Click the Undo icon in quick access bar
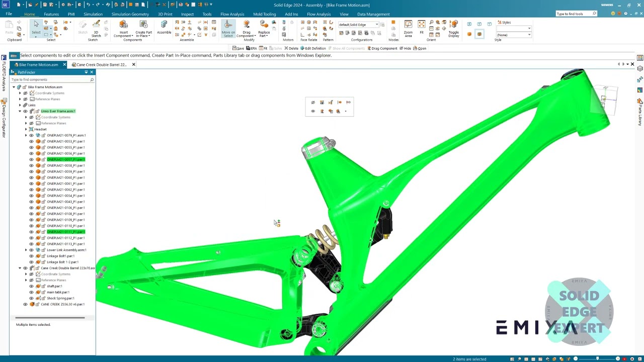The height and width of the screenshot is (362, 644). [88, 5]
